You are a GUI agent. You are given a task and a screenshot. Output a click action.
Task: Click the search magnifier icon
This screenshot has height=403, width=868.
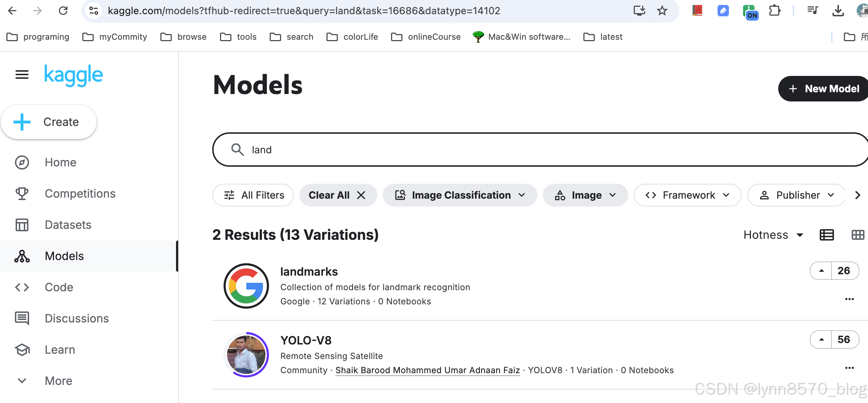(x=237, y=150)
